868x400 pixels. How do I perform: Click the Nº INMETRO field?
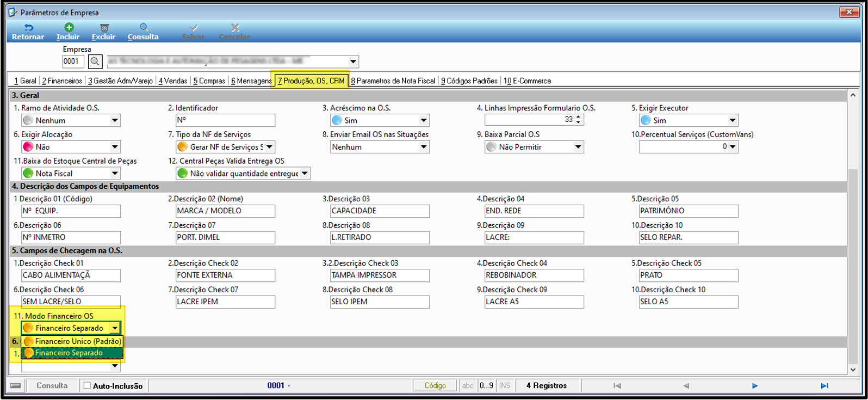click(71, 238)
